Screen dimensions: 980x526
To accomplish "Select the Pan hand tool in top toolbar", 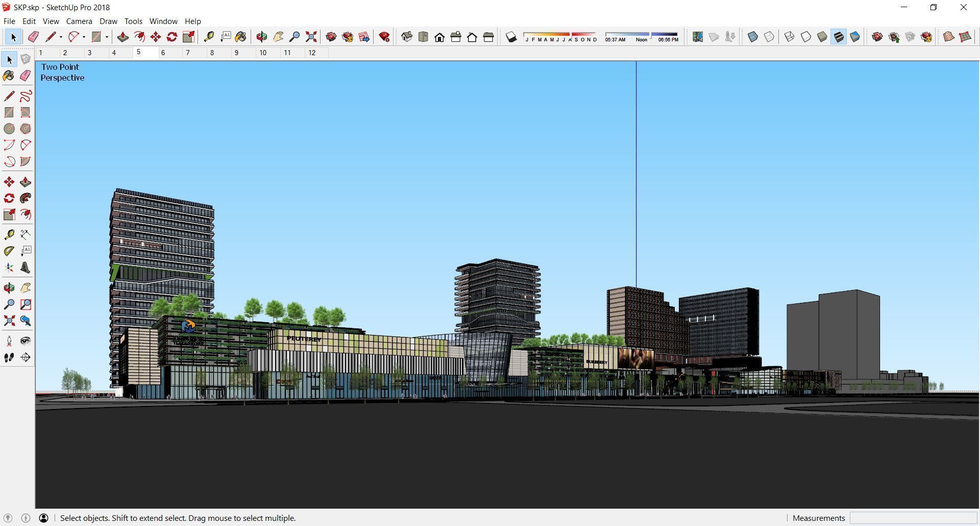I will 278,37.
